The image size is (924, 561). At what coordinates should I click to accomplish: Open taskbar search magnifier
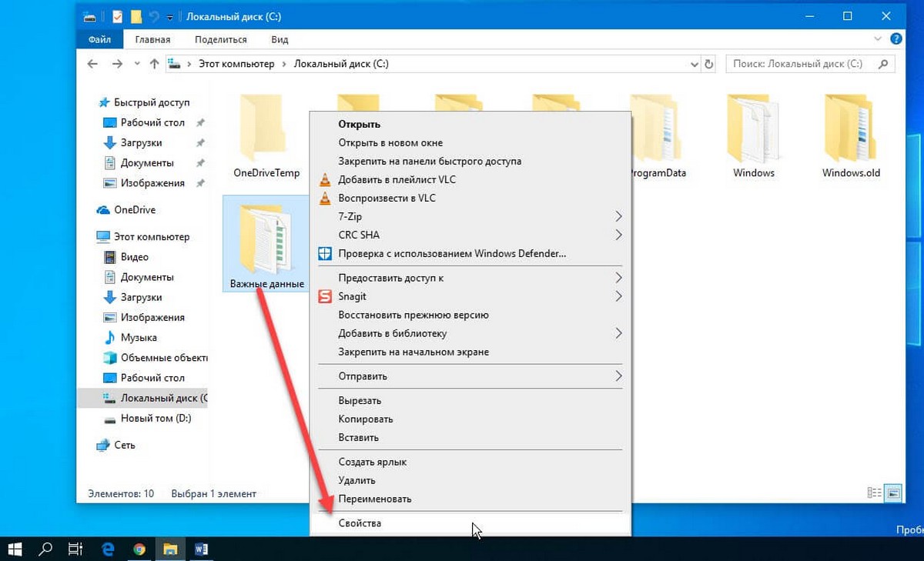pos(45,549)
